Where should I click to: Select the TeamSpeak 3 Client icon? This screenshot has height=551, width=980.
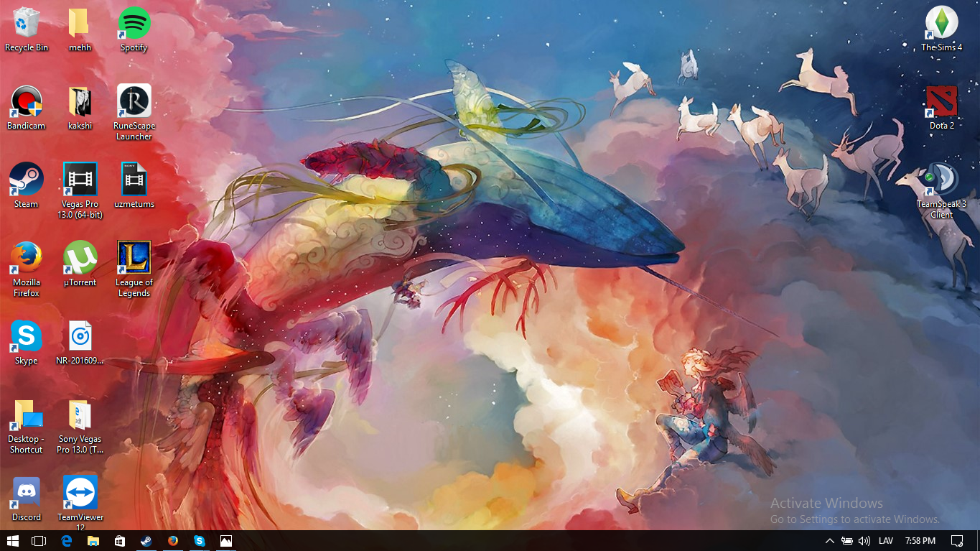[x=941, y=190]
